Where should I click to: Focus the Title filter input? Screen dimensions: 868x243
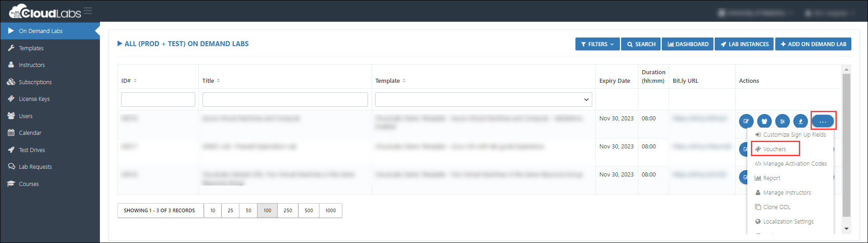tap(285, 100)
